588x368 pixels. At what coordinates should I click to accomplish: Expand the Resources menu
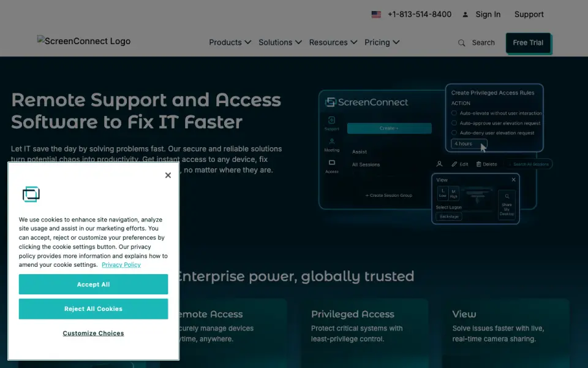coord(333,42)
